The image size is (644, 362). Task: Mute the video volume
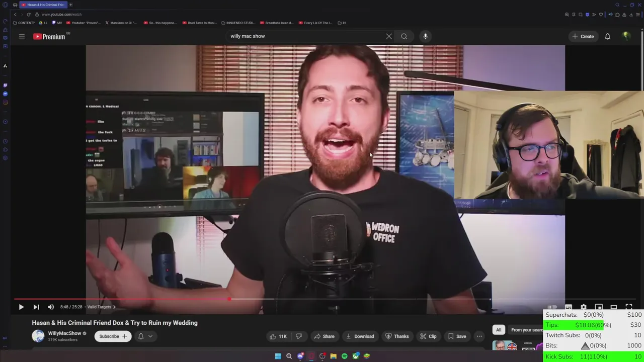(51, 307)
